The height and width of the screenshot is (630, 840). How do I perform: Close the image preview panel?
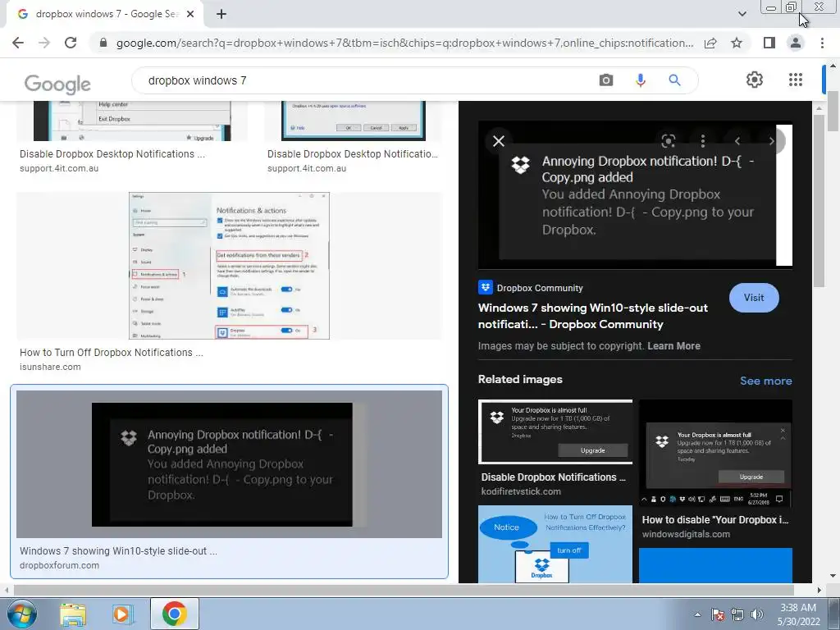pos(498,141)
